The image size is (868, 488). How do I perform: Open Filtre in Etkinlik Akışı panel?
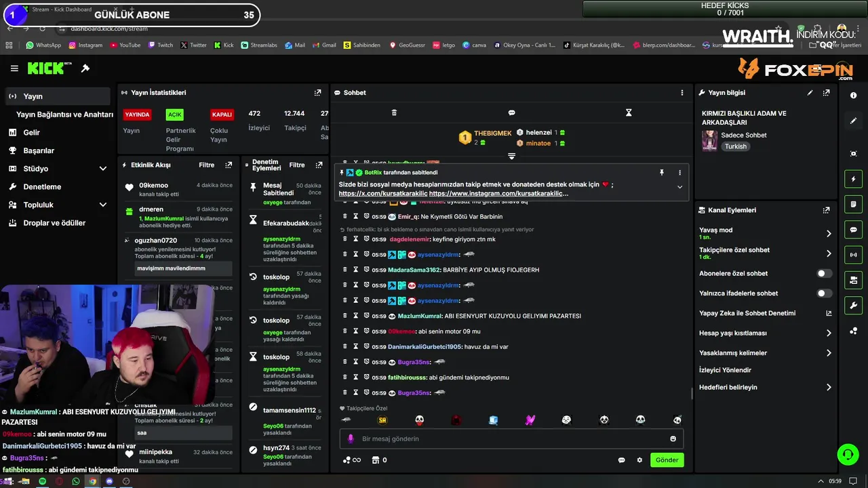pyautogui.click(x=206, y=165)
